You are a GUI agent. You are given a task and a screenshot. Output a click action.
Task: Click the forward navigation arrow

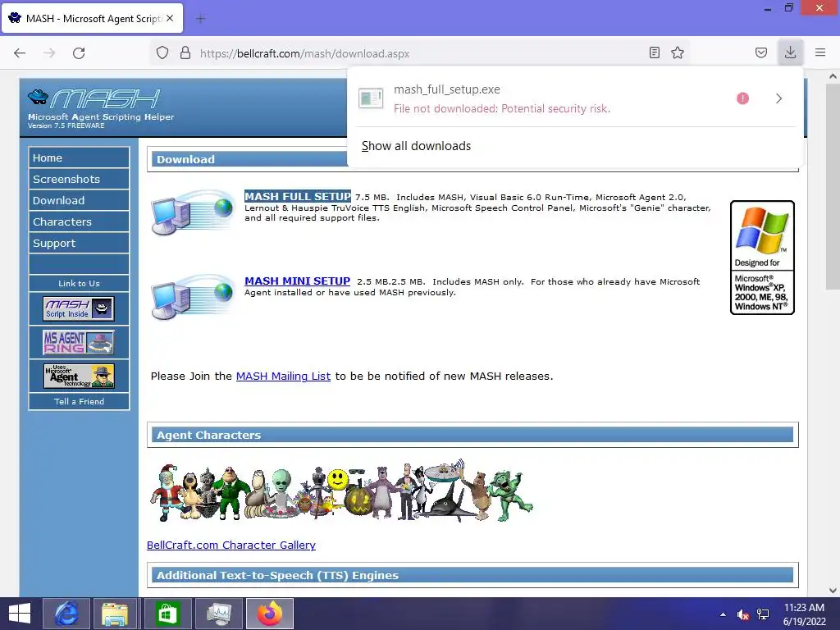click(49, 53)
